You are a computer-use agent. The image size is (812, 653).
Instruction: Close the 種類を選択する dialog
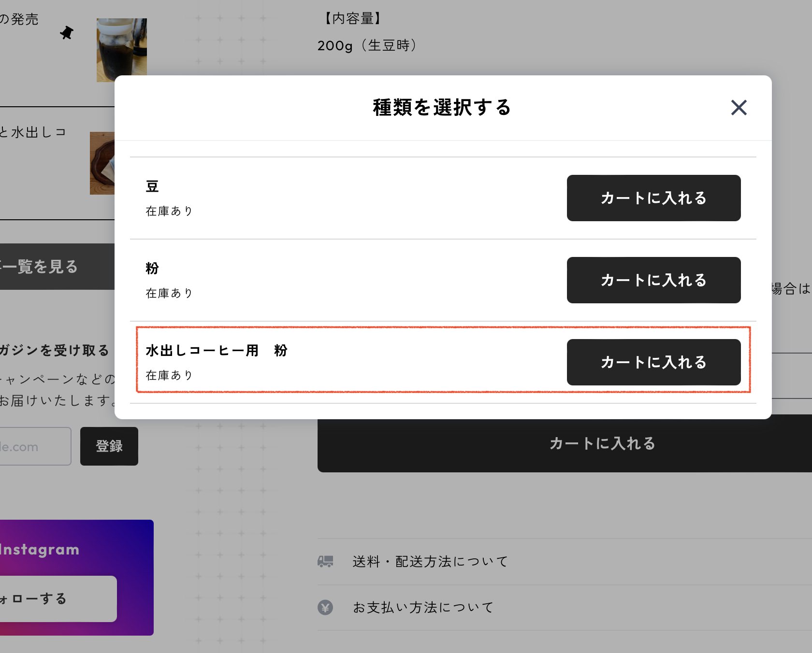click(x=739, y=108)
